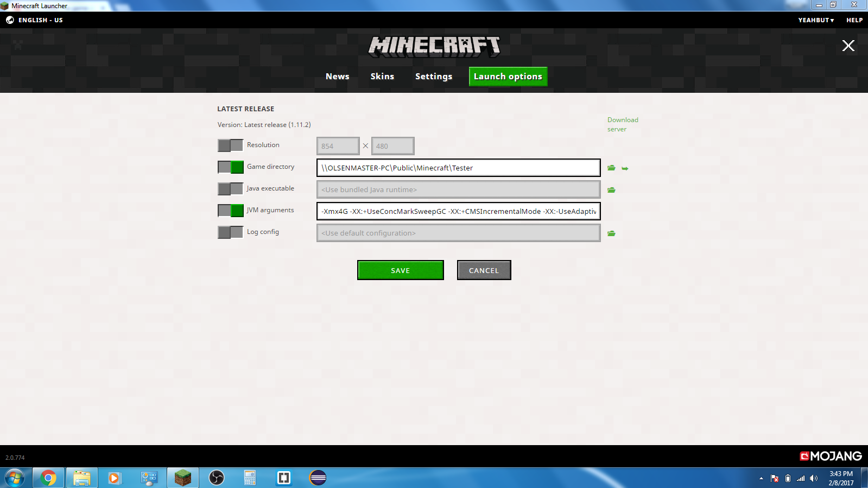Open the Help menu

tap(854, 20)
